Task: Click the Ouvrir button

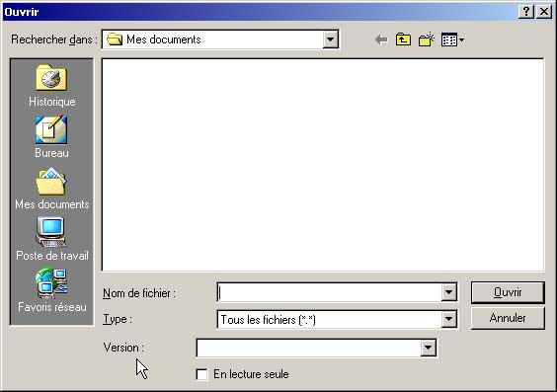Action: (x=508, y=292)
